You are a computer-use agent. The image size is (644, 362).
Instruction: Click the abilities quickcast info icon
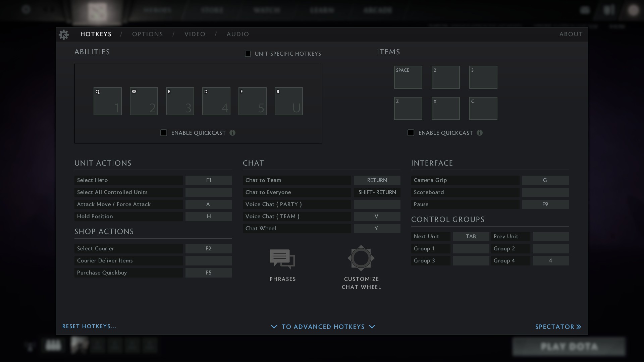coord(232,133)
